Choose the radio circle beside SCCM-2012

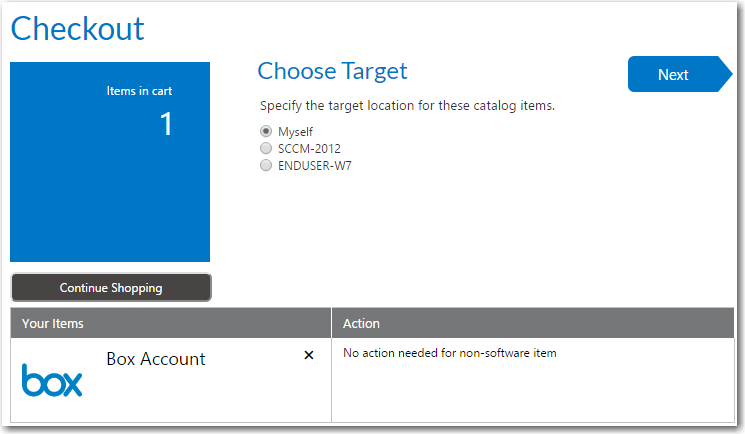(266, 149)
